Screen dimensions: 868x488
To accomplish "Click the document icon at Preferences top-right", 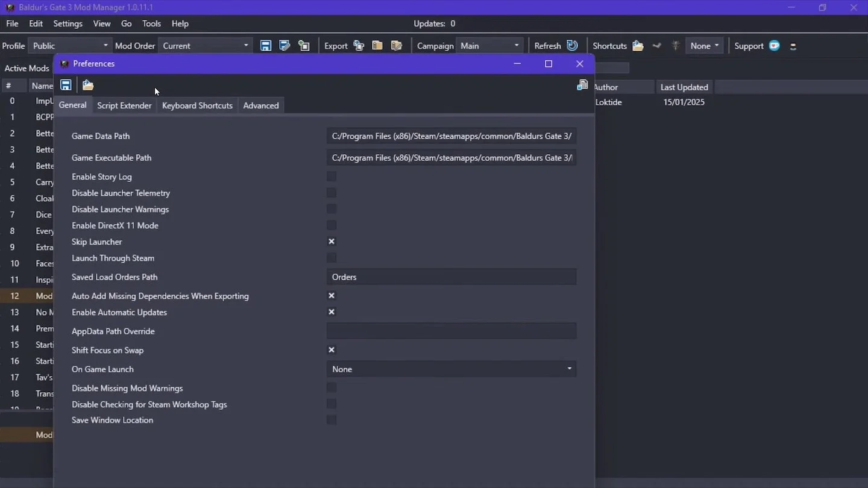I will 582,85.
